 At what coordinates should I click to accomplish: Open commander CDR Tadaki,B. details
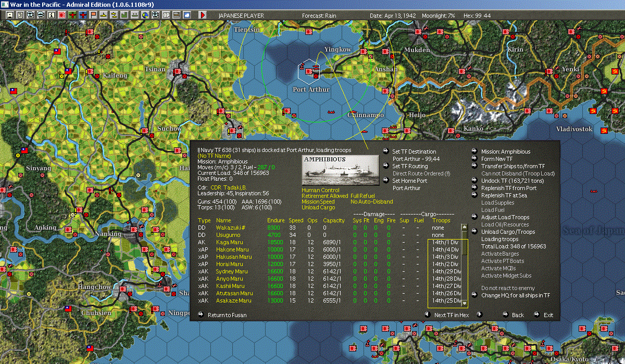click(x=229, y=187)
